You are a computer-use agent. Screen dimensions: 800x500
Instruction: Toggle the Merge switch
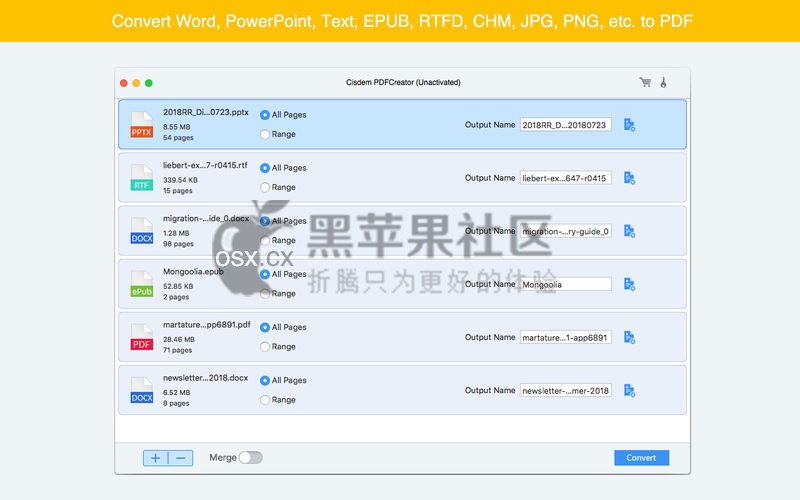[251, 458]
